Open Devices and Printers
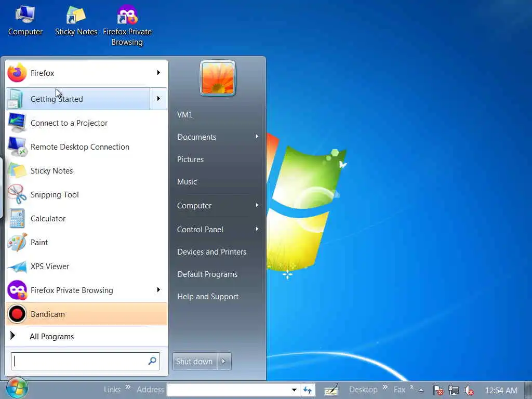Viewport: 532px width, 399px height. [212, 252]
